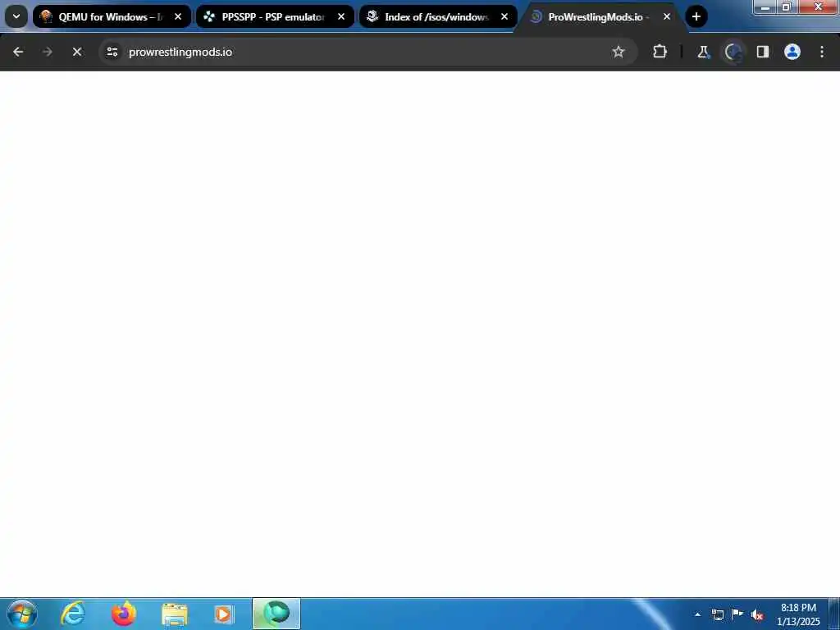Viewport: 840px width, 630px height.
Task: Switch to the Index of /isos/windows tab
Action: click(x=438, y=16)
